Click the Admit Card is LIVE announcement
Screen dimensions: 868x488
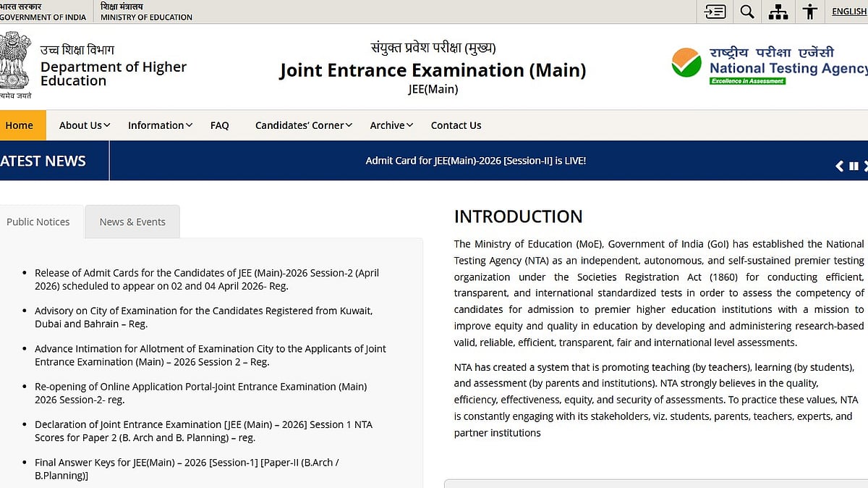pyautogui.click(x=475, y=161)
